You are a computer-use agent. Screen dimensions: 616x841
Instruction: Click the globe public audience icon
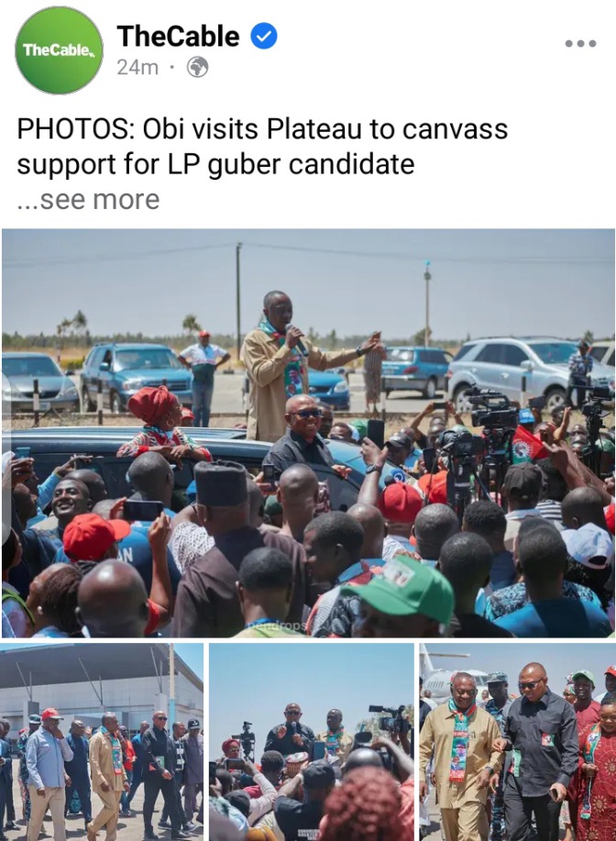pyautogui.click(x=197, y=68)
